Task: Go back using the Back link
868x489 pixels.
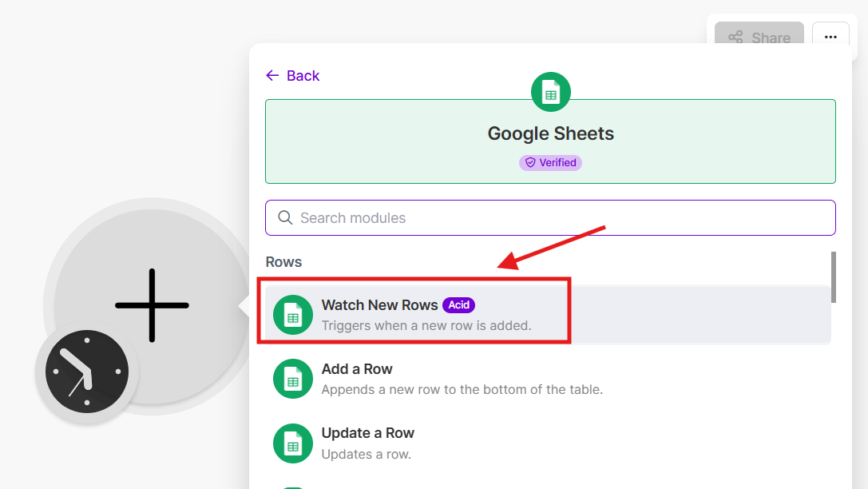Action: tap(292, 75)
